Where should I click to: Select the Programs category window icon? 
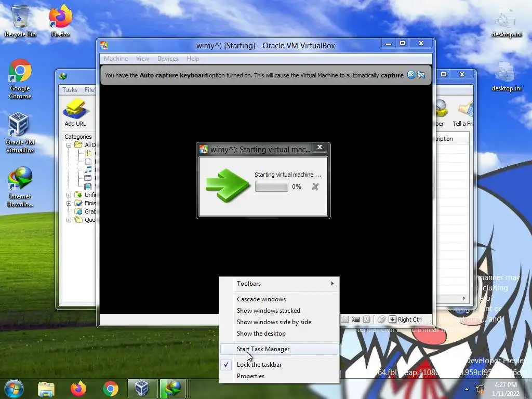88,178
